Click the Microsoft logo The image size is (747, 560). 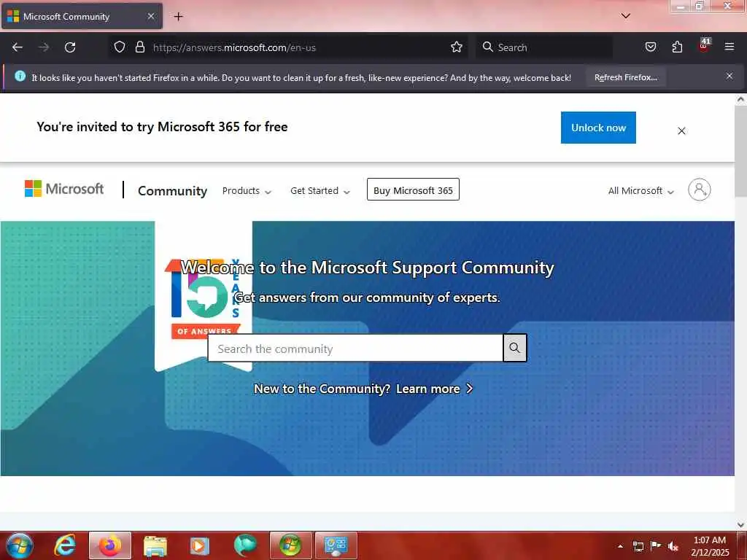64,189
